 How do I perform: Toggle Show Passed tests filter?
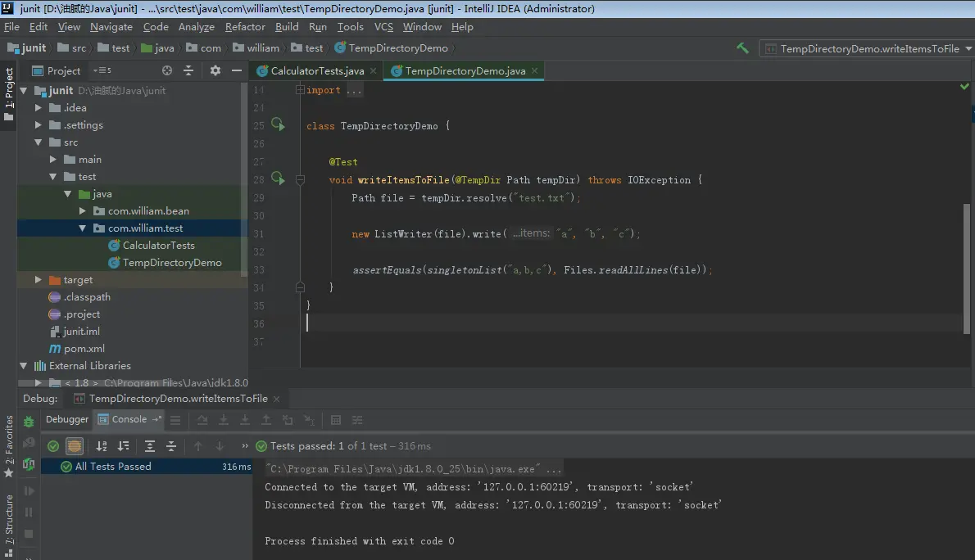click(x=53, y=445)
